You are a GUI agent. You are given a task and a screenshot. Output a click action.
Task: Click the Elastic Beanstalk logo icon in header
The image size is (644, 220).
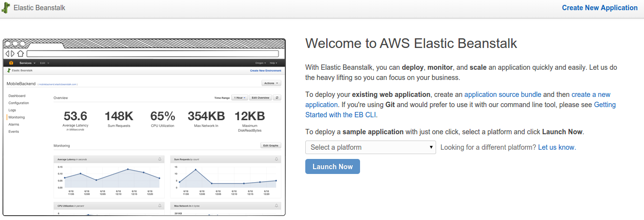pyautogui.click(x=6, y=8)
